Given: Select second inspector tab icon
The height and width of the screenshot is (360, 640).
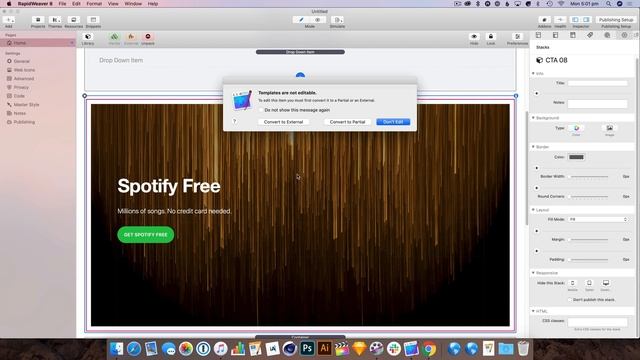Looking at the screenshot, I should [x=556, y=36].
